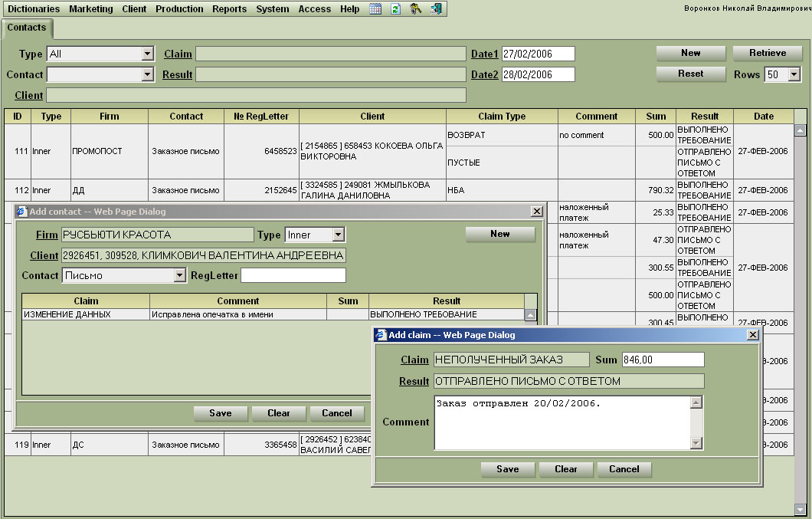The height and width of the screenshot is (519, 812).
Task: Open the Marketing menu
Action: tap(90, 8)
